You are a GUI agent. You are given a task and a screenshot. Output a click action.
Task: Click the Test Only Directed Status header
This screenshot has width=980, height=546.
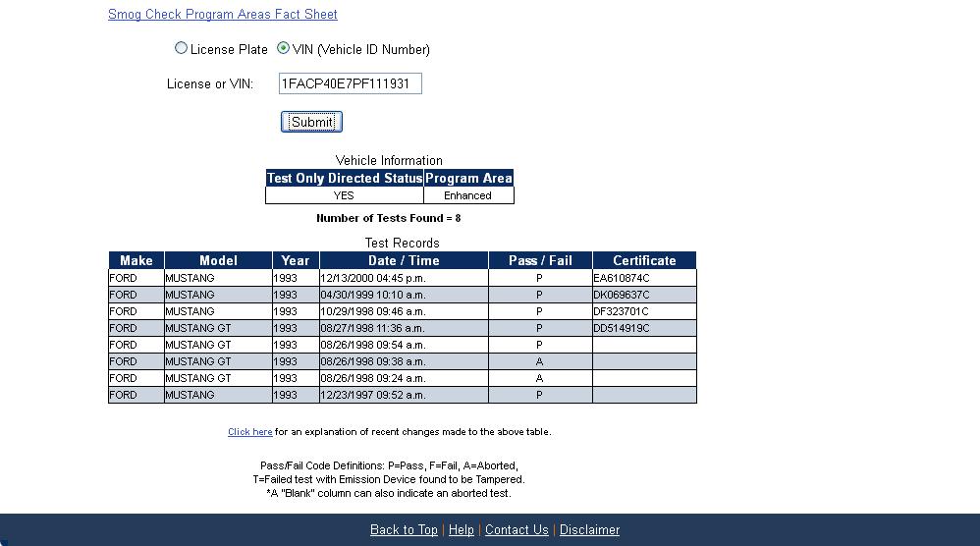[x=344, y=179]
